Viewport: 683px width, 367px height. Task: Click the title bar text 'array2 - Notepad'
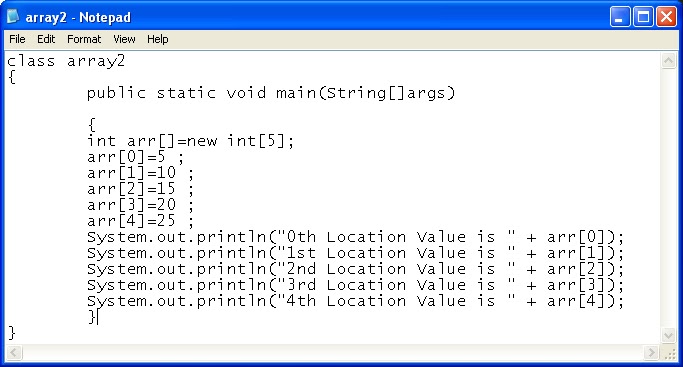click(x=78, y=17)
